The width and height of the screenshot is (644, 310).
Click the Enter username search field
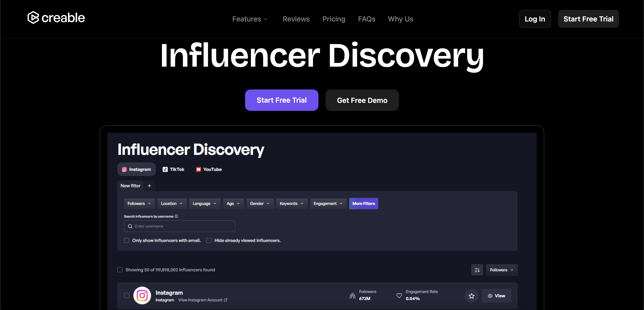click(182, 226)
